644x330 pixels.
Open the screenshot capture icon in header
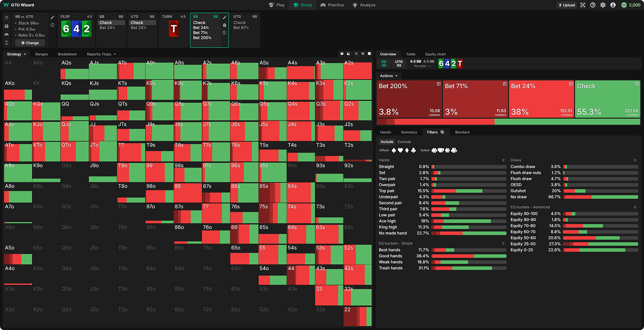coord(583,5)
